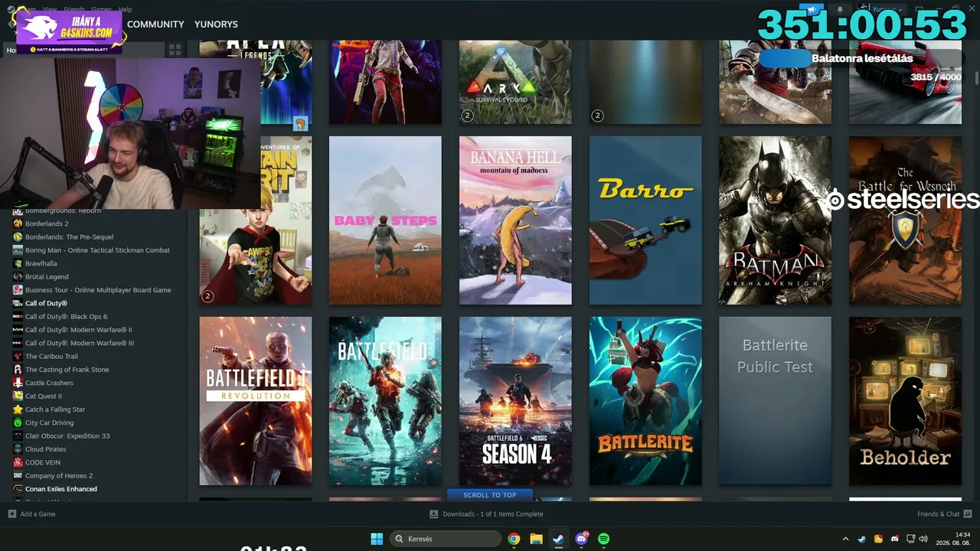Show hidden system tray icons
Viewport: 980px width, 551px height.
845,539
